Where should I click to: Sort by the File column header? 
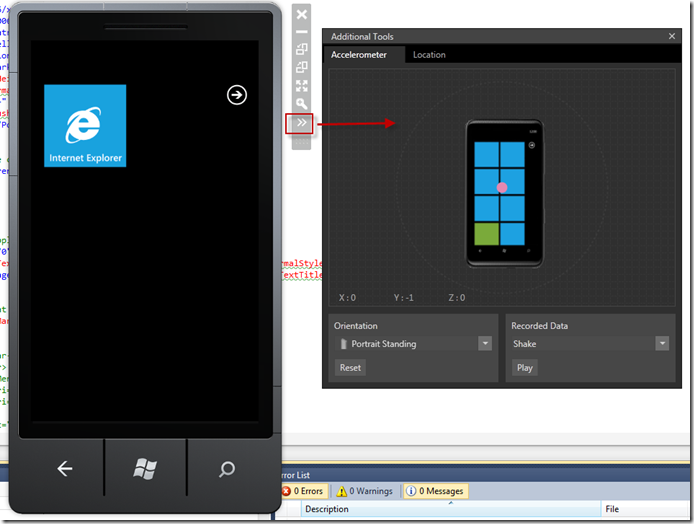pos(645,509)
